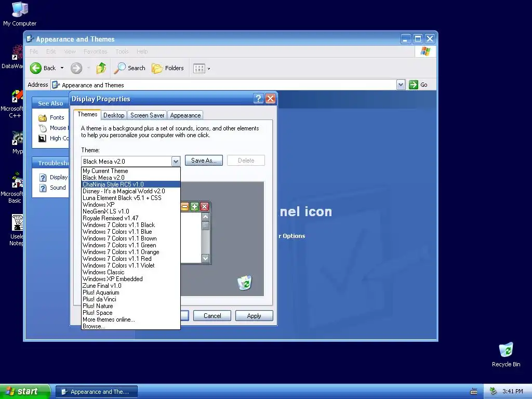The width and height of the screenshot is (532, 399).
Task: Click the preview window red close icon
Action: (204, 207)
